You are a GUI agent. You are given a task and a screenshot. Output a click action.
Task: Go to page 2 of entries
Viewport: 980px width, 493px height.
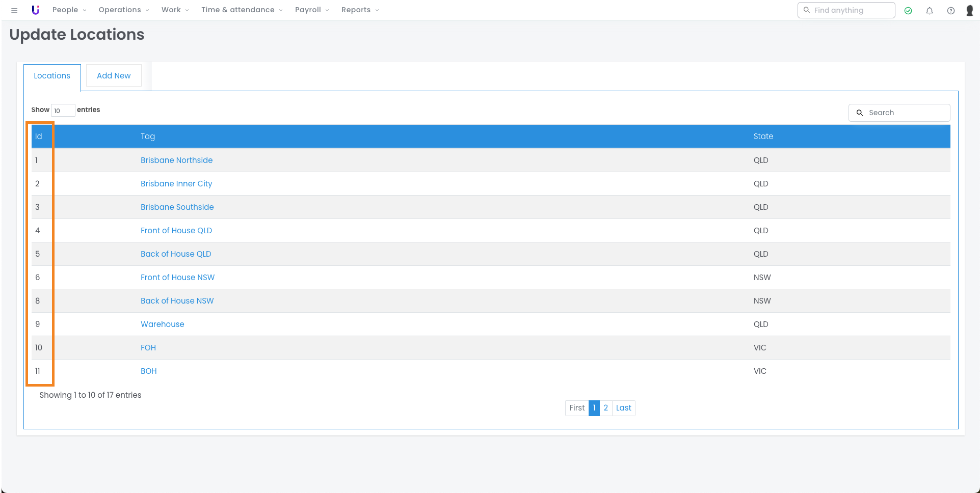[605, 408]
